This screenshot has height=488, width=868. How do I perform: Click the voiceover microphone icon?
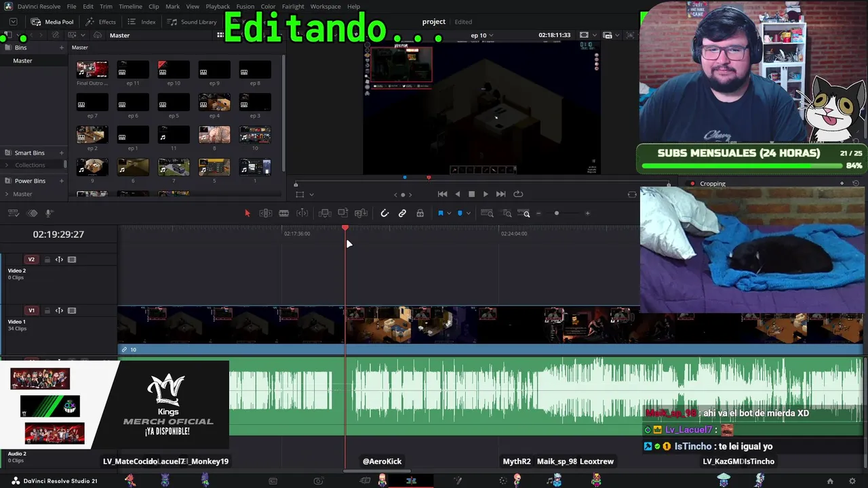coord(50,213)
